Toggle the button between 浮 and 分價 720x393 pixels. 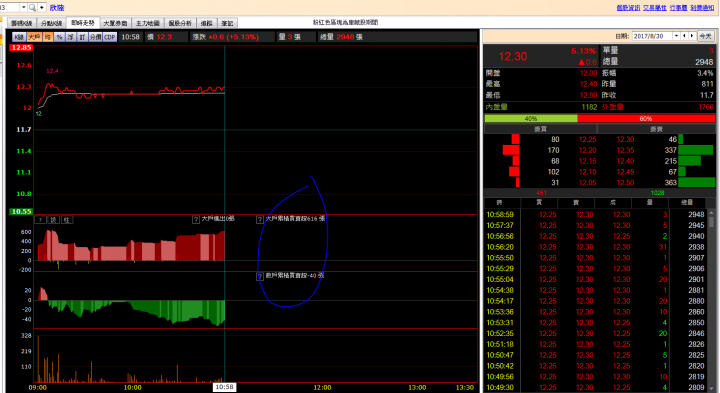point(82,37)
